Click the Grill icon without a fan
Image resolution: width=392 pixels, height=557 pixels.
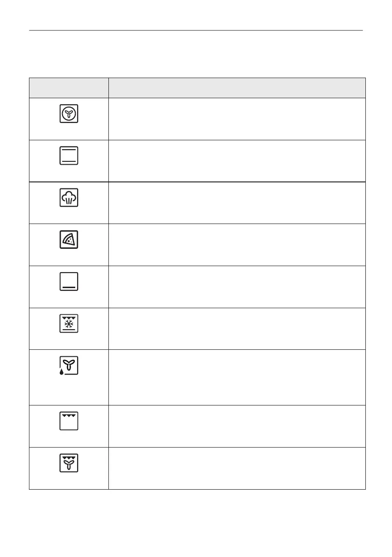(69, 421)
